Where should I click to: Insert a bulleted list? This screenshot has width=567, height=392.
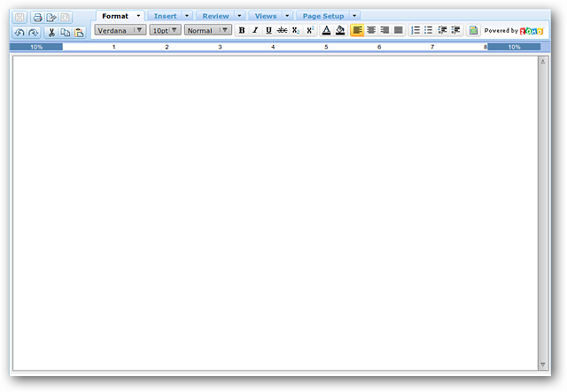click(428, 30)
